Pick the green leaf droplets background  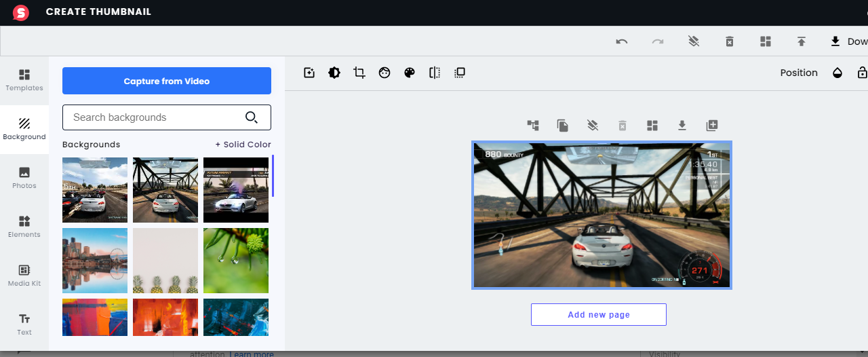[x=236, y=261]
